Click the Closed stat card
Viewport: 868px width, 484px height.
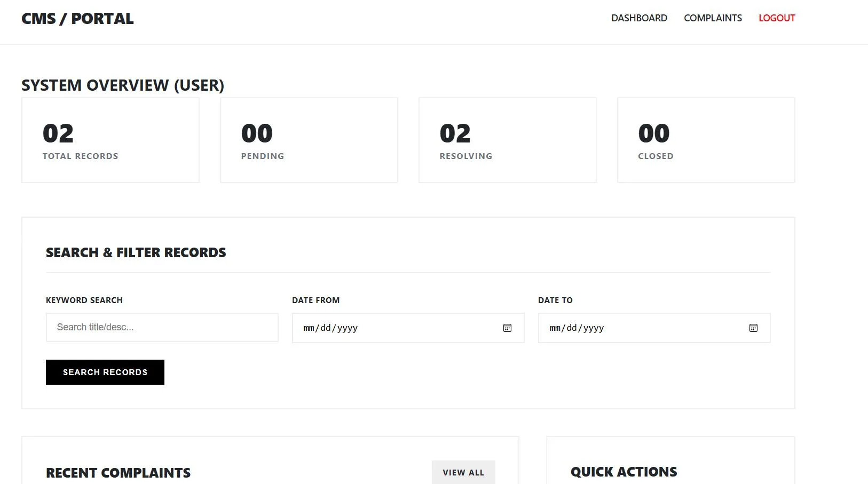tap(706, 140)
